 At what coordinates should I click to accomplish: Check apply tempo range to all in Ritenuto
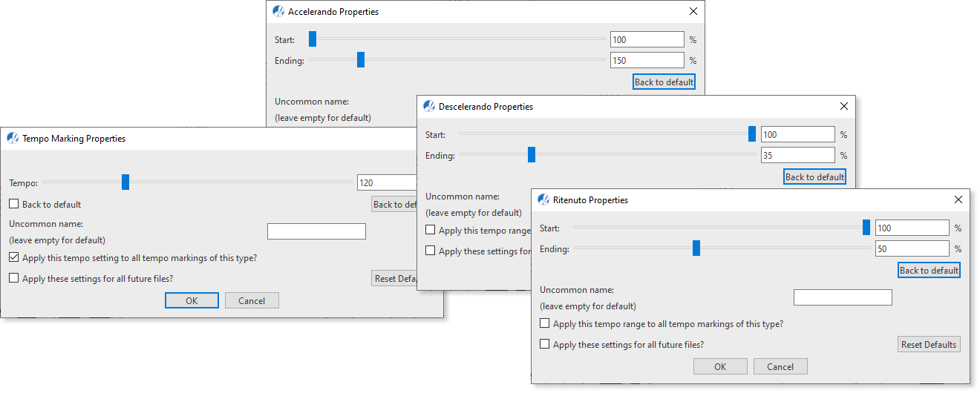[x=545, y=323]
